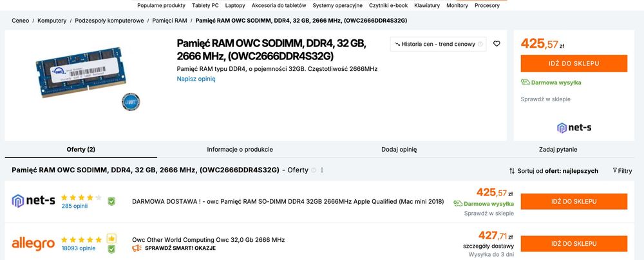The height and width of the screenshot is (260, 644).
Task: Open info icon beside 'Historia cen - trend cenowy'
Action: tap(480, 44)
